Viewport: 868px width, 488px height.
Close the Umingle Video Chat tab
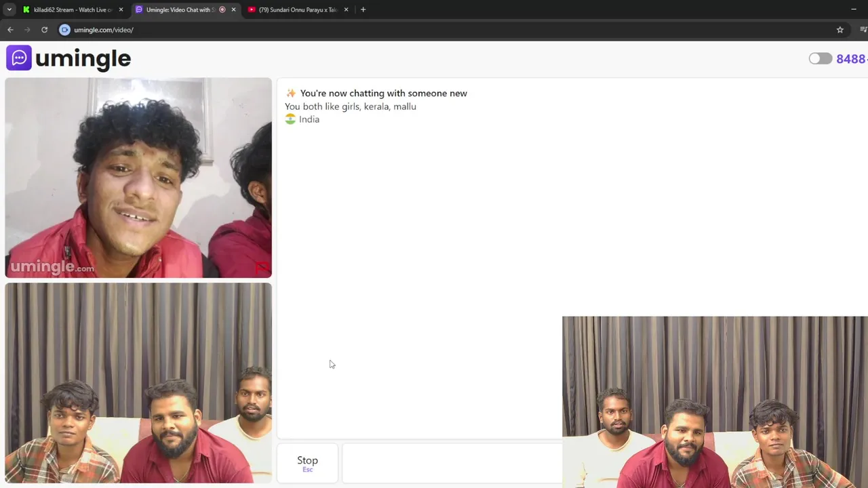click(233, 9)
